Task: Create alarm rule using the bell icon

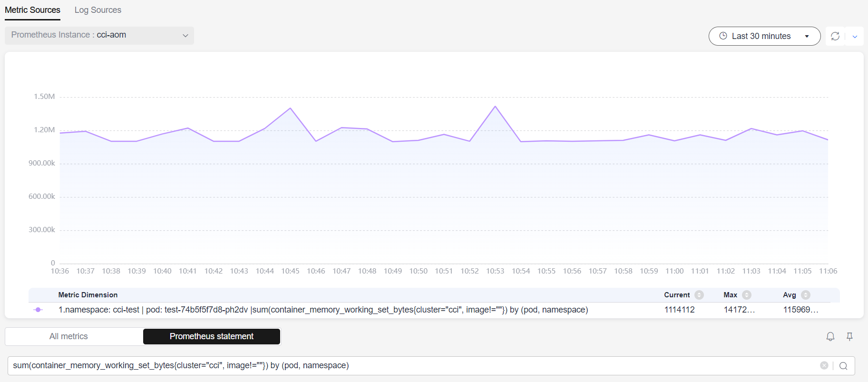Action: (830, 336)
